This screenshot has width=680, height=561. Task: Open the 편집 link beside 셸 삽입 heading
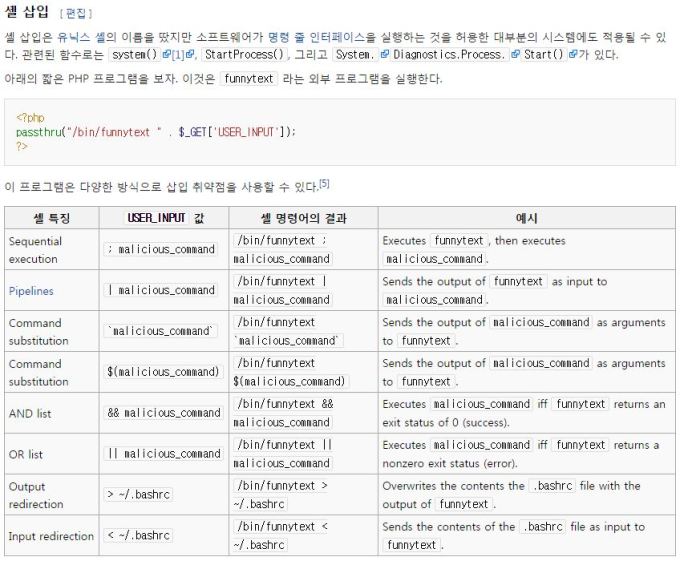coord(74,13)
